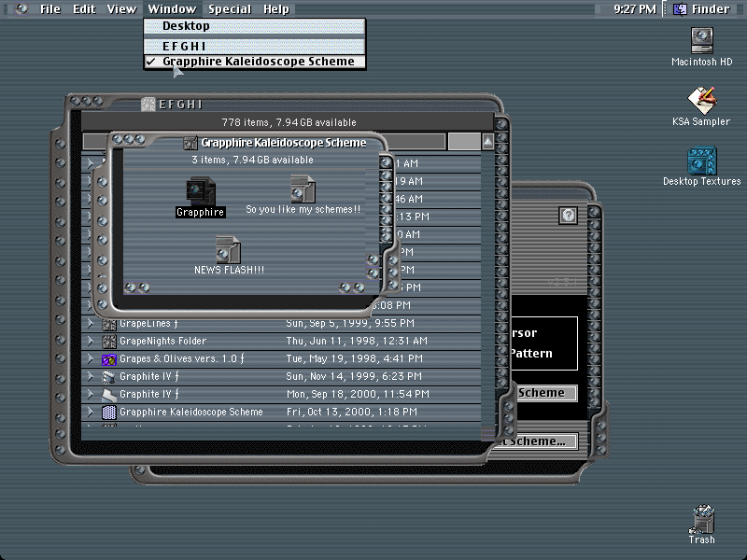Select the NEWS FLASH!!! document icon

click(228, 249)
